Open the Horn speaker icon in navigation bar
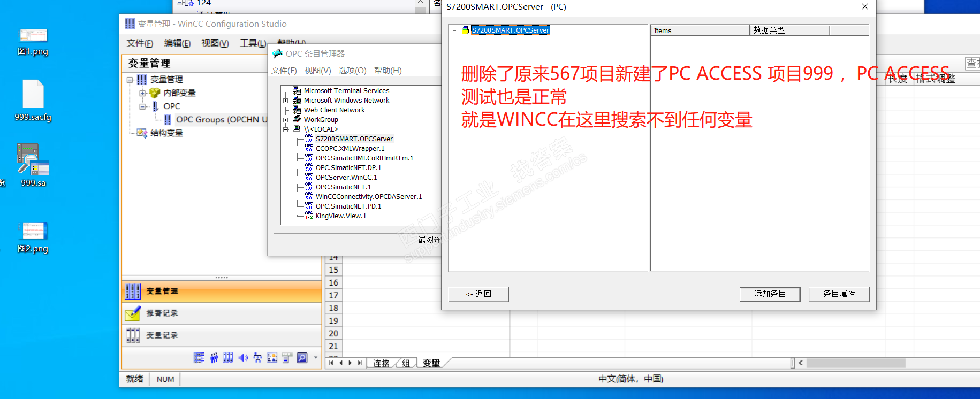The image size is (980, 399). (x=243, y=358)
